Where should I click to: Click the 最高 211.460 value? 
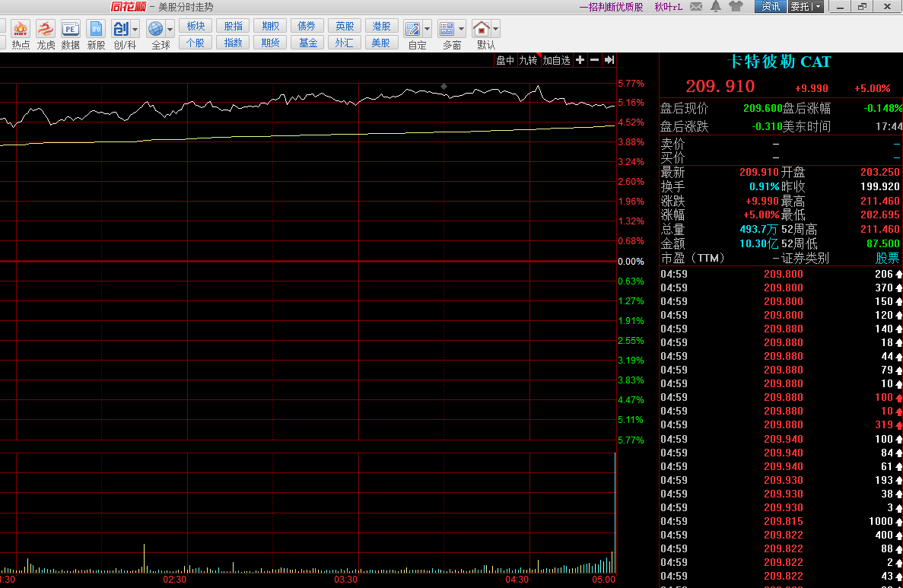point(880,201)
